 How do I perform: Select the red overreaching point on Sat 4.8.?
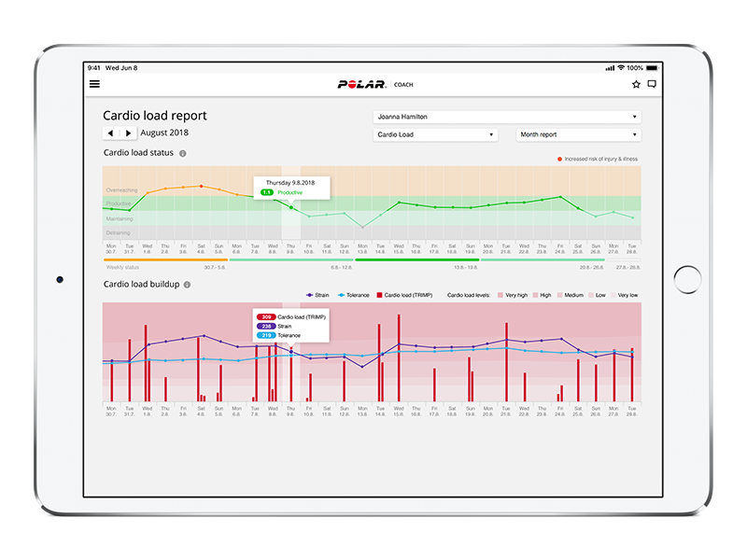pos(201,186)
